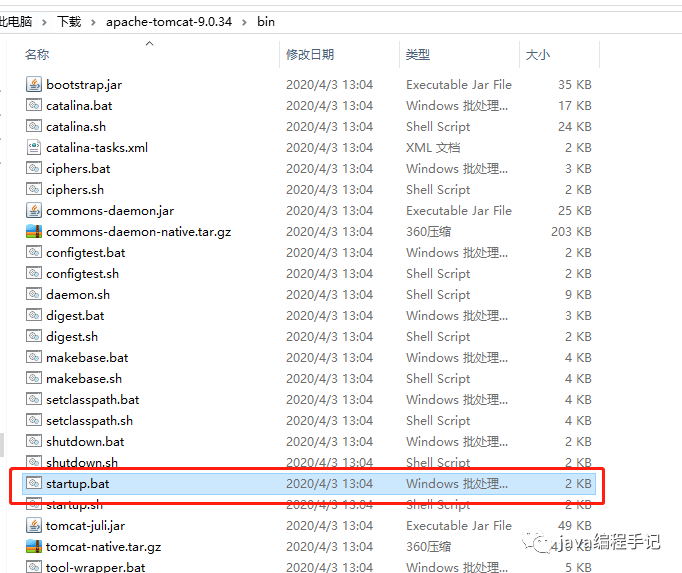682x573 pixels.
Task: Click the catalina.sh file icon
Action: tap(34, 126)
